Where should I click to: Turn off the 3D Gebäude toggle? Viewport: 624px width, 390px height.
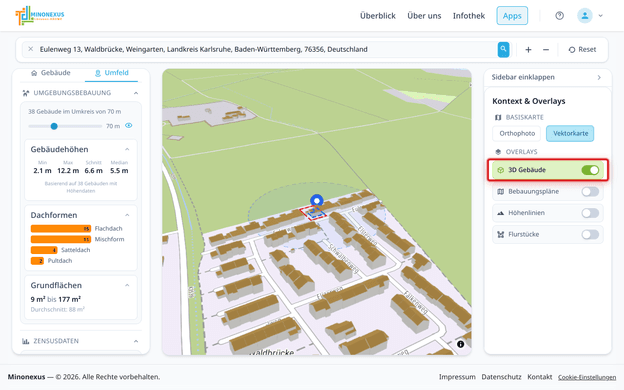click(x=590, y=170)
